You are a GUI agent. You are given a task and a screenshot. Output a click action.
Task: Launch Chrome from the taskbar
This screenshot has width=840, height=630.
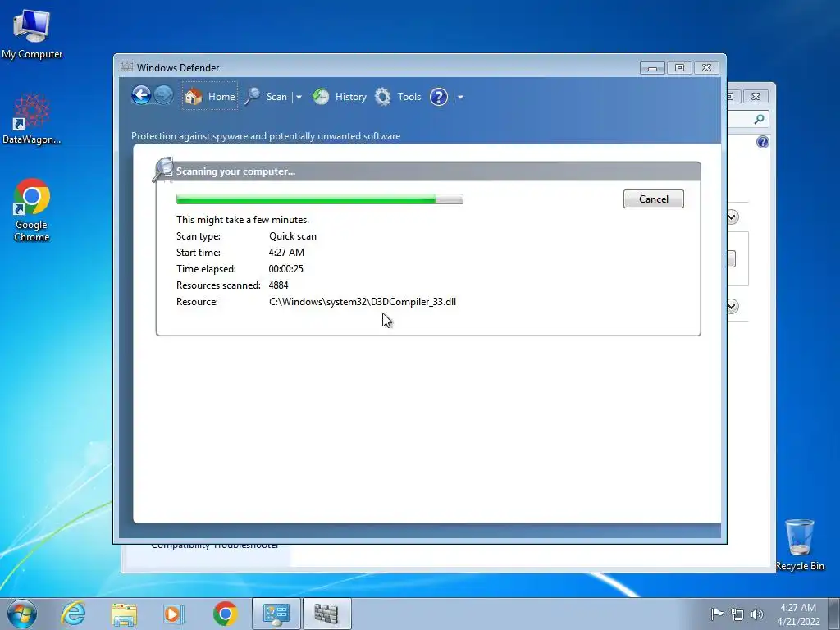[226, 614]
